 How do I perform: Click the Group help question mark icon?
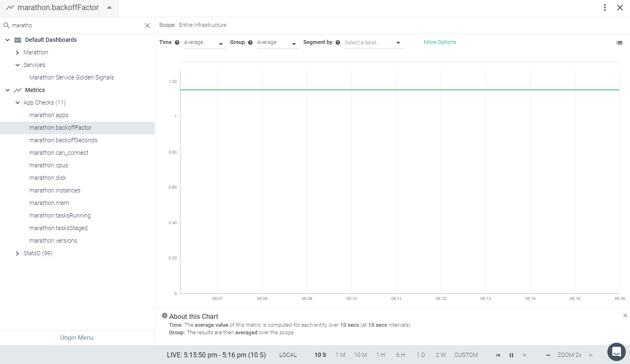(x=250, y=43)
